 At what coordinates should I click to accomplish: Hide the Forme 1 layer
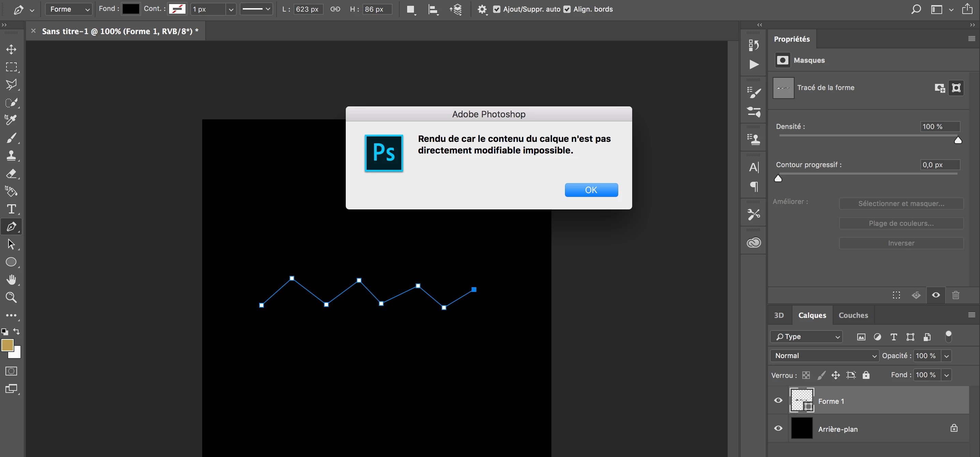pos(778,400)
